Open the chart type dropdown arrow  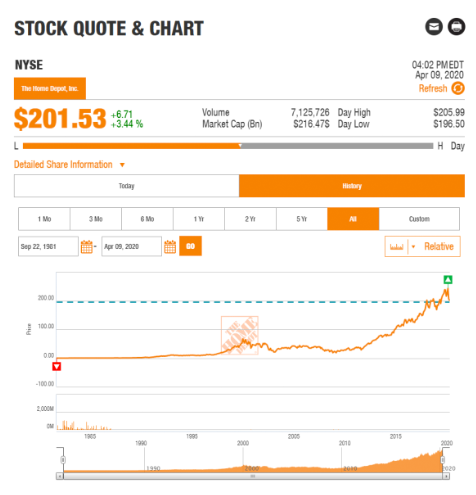[x=413, y=247]
